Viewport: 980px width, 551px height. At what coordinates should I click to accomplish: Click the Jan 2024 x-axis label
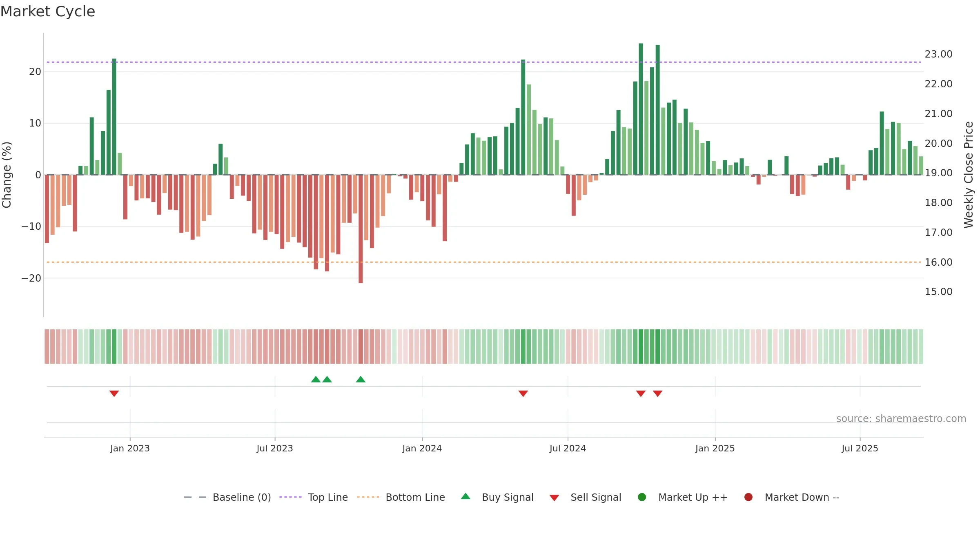pyautogui.click(x=422, y=449)
